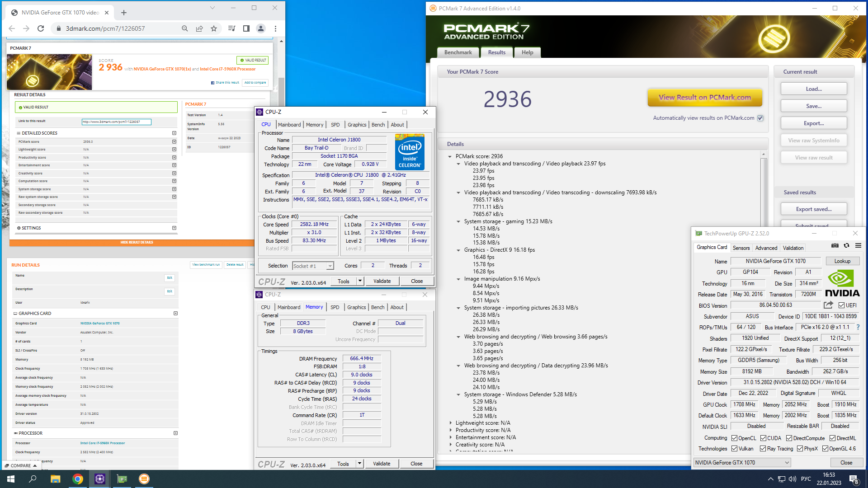Toggle UEFI checkbox in GPU-Z
868x488 pixels.
[x=841, y=305]
